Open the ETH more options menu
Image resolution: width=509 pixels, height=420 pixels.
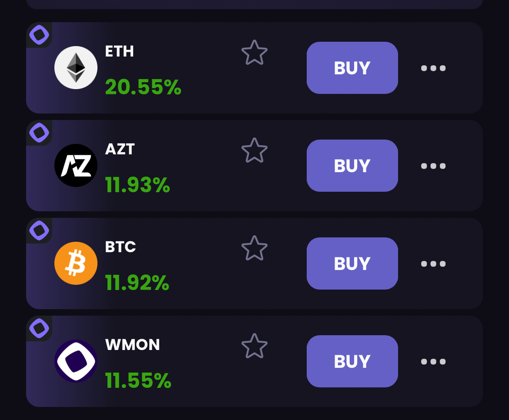pos(433,68)
